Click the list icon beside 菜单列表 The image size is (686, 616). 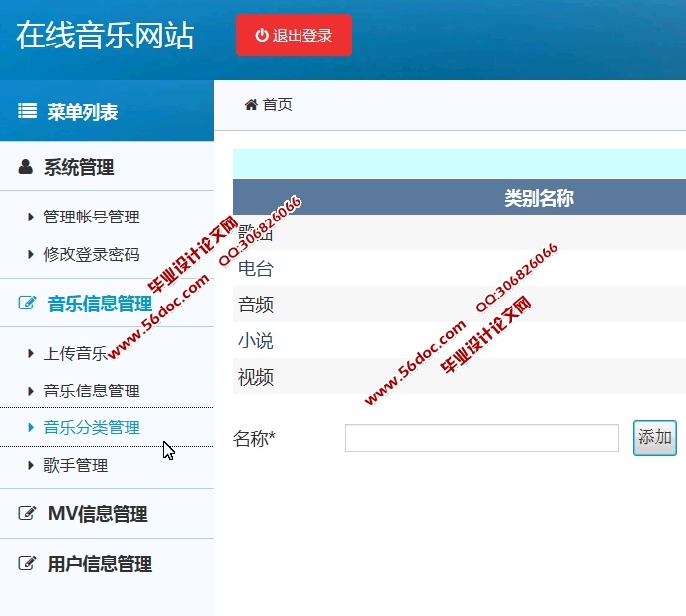27,111
